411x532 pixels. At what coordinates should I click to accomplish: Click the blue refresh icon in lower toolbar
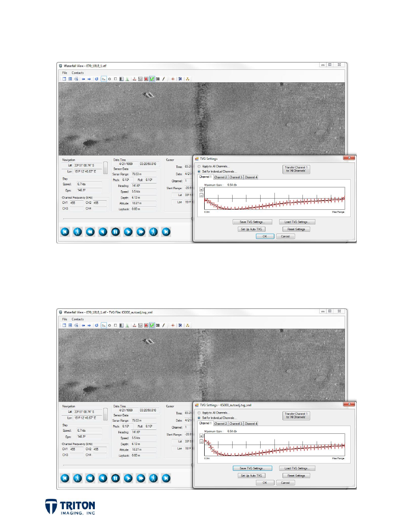(x=97, y=325)
